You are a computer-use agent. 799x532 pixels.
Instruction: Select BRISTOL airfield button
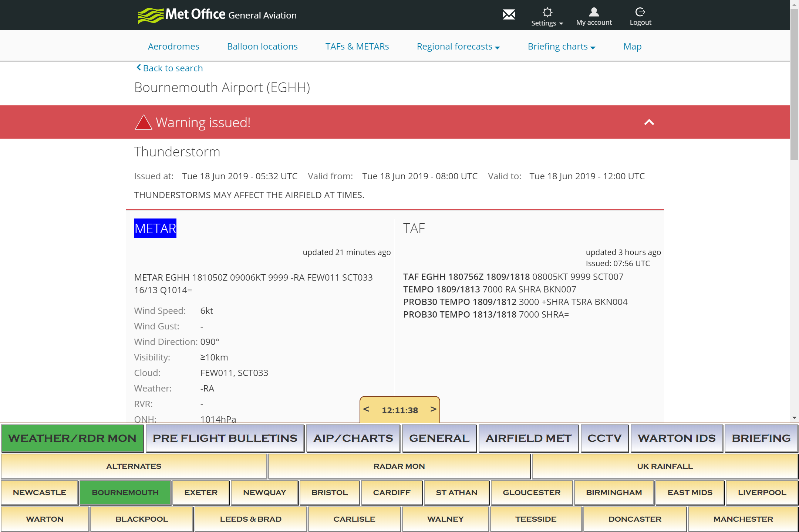330,493
